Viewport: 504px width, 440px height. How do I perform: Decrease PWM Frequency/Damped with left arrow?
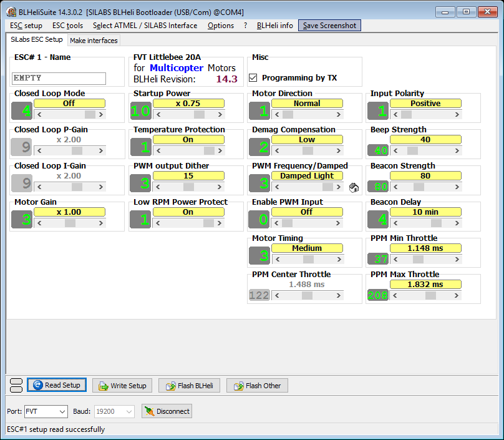(277, 187)
